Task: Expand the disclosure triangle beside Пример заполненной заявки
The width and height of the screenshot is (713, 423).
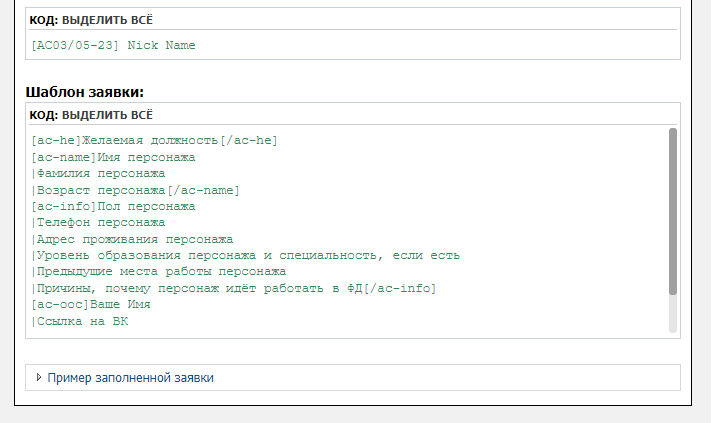Action: pyautogui.click(x=39, y=377)
